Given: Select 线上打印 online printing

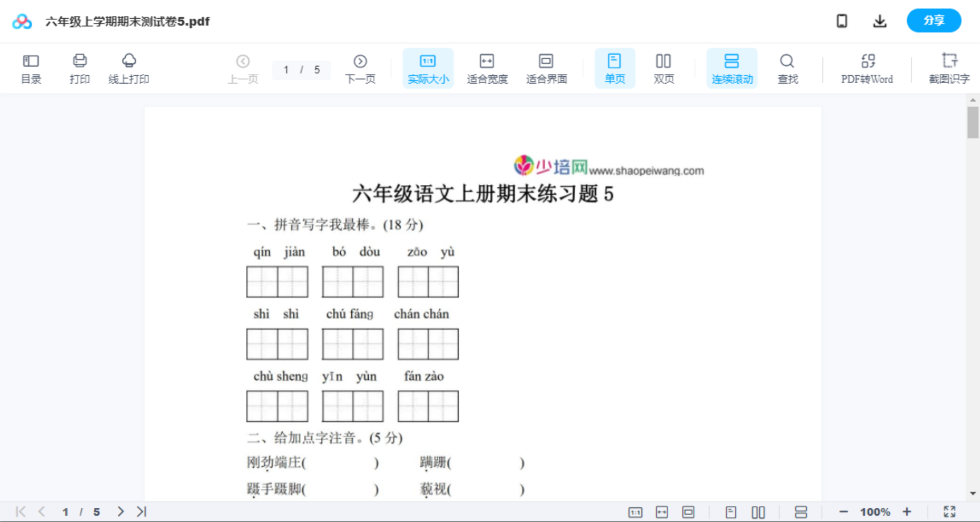Looking at the screenshot, I should point(129,68).
